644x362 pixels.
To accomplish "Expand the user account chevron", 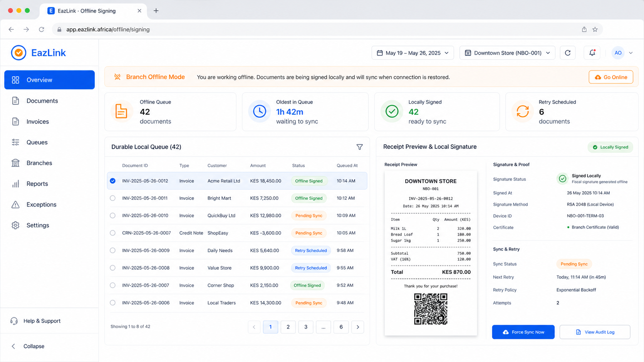I will tap(631, 53).
